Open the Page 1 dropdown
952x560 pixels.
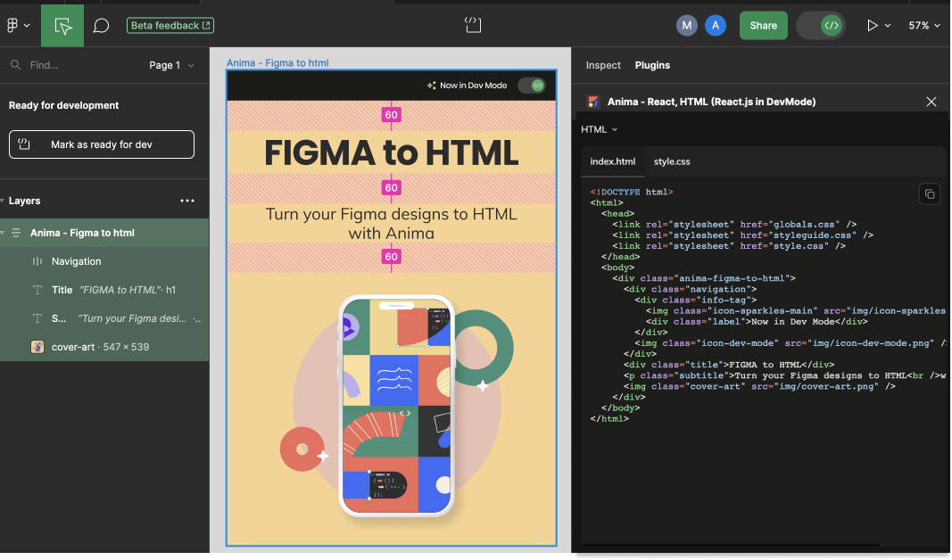point(172,65)
